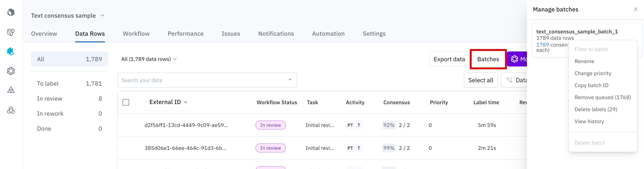Choose Change priority from batch menu
This screenshot has width=644, height=169.
tap(593, 73)
